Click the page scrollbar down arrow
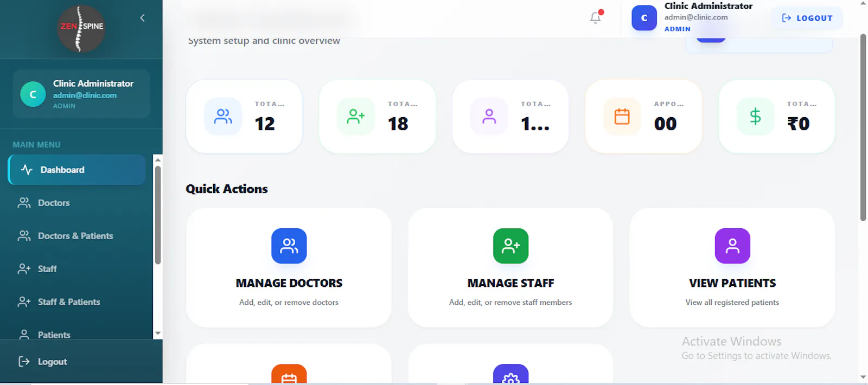Viewport: 868px width, 385px height. (863, 377)
